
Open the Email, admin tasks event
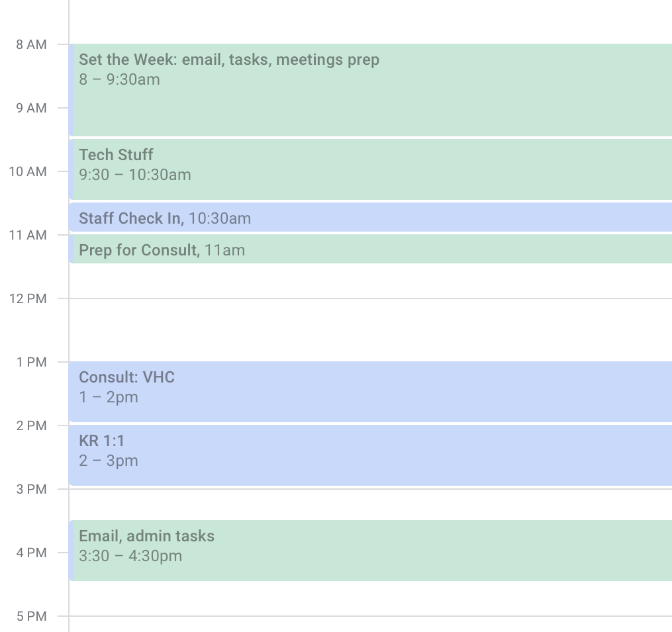(370, 551)
